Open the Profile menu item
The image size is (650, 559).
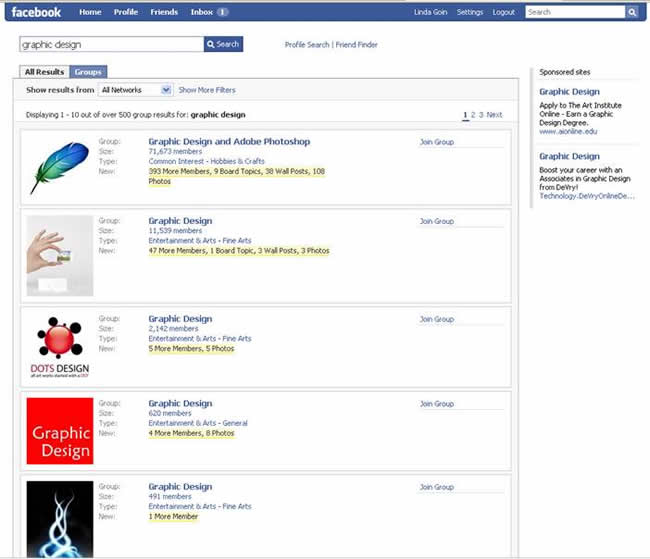(x=126, y=12)
